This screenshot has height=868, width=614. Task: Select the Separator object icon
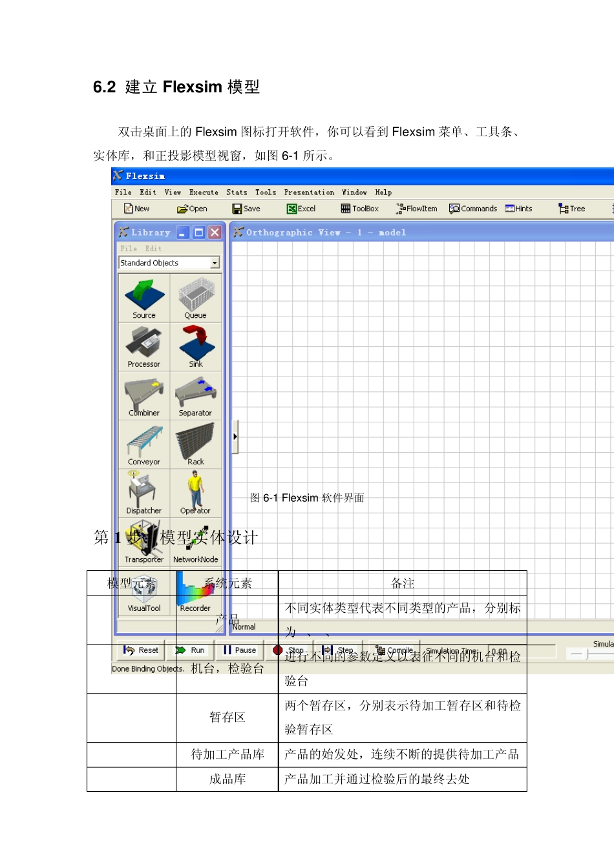click(x=196, y=395)
